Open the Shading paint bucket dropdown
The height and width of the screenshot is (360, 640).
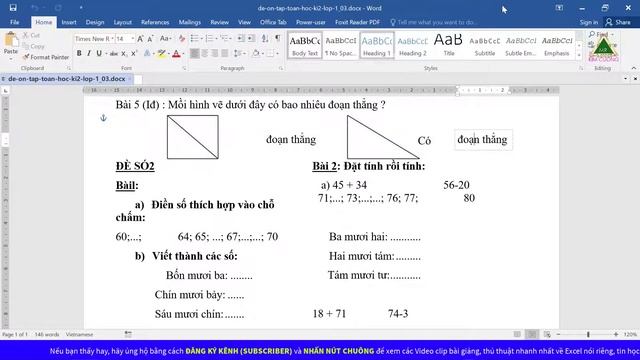pyautogui.click(x=258, y=53)
